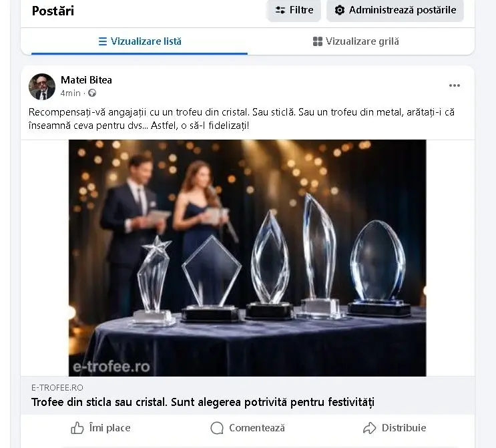Click the 4min post timestamp
The image size is (496, 448).
pyautogui.click(x=70, y=93)
